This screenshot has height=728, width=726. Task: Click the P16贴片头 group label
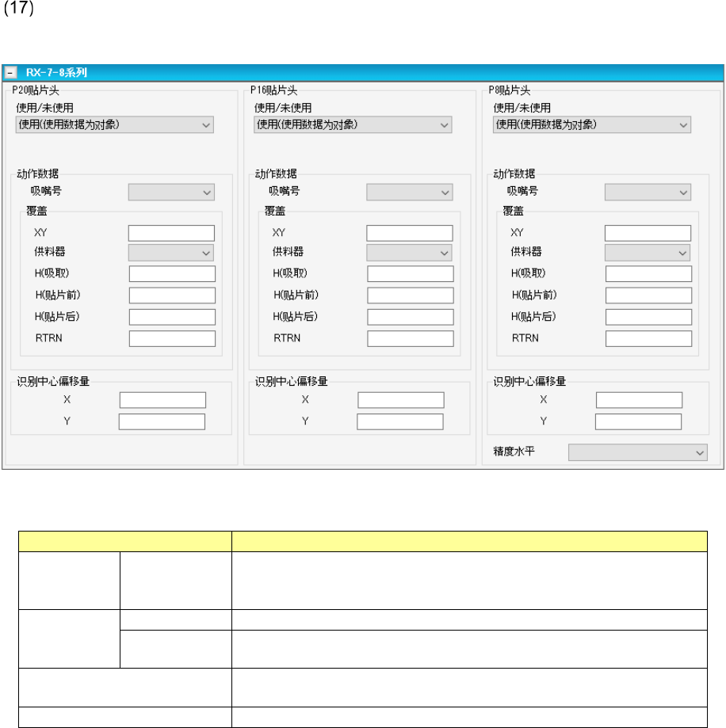click(x=274, y=90)
